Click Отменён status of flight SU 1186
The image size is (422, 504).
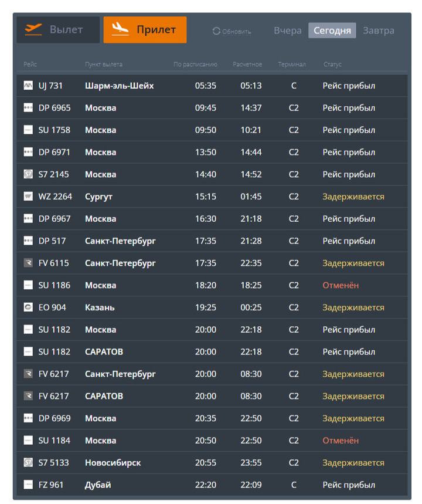click(341, 286)
